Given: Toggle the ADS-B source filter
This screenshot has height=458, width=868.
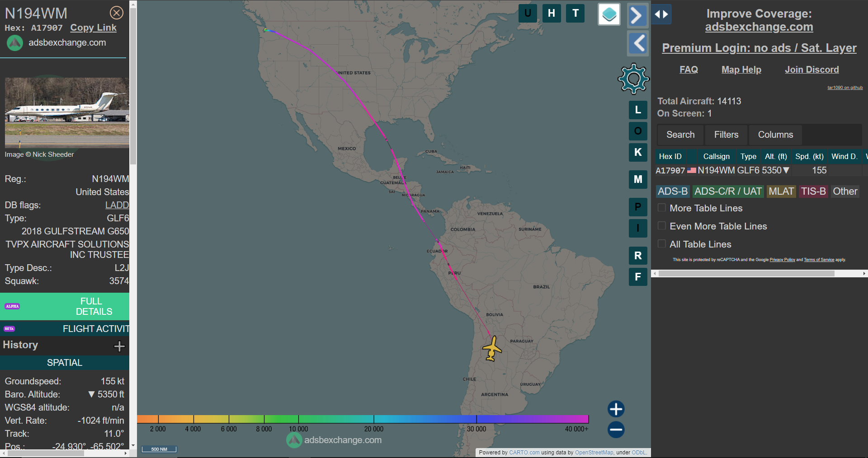Looking at the screenshot, I should [x=673, y=192].
